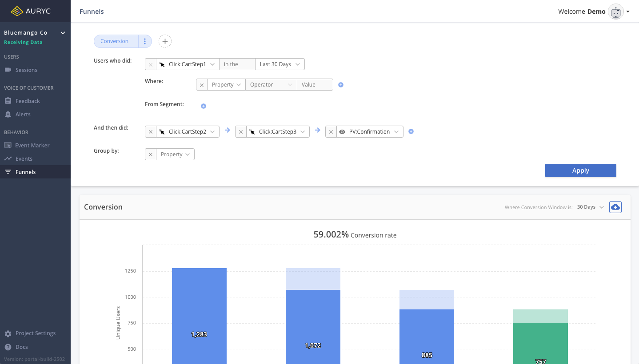The width and height of the screenshot is (639, 364).
Task: Add another Where filter condition
Action: [341, 85]
